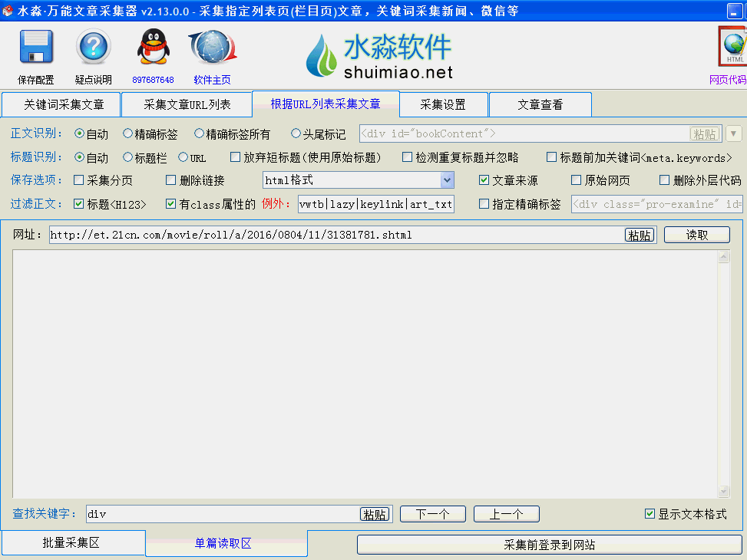Toggle the 显示文本格式 checkbox
Viewport: 747px width, 560px height.
[650, 514]
